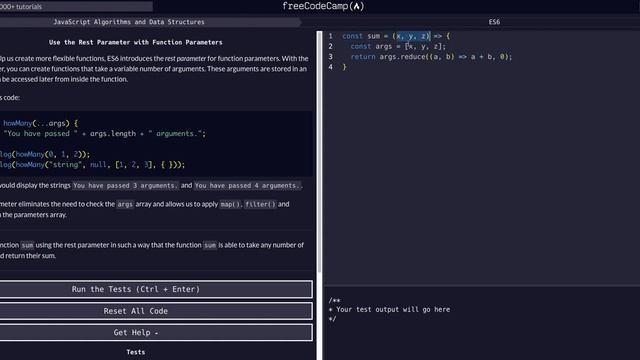Screen dimensions: 640x360
Task: Click 'Your test output will go here' text
Action: pyautogui.click(x=393, y=309)
